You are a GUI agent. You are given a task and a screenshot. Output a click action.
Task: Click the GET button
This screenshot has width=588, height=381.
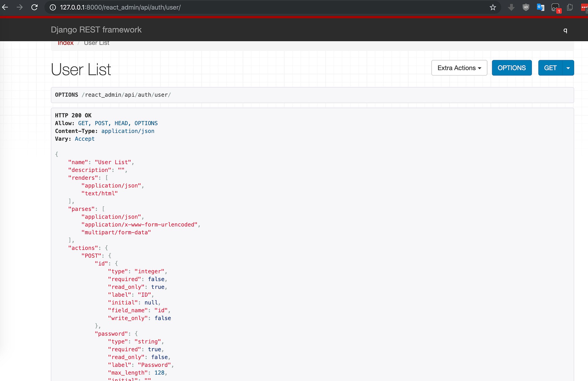550,68
